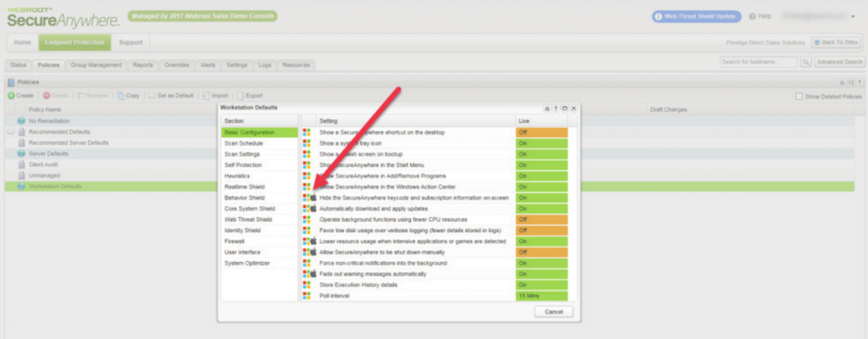Open the Help link
Screen dimensions: 868x339
click(x=760, y=17)
